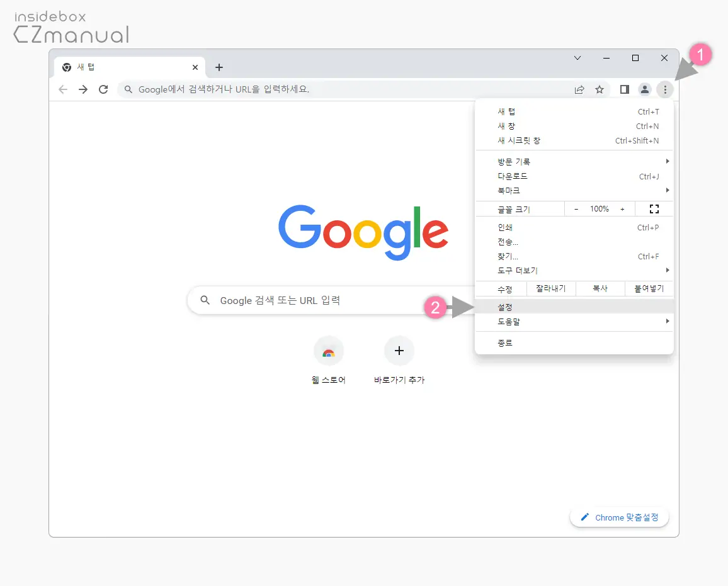Click the share page icon in address bar
728x586 pixels.
pos(579,89)
